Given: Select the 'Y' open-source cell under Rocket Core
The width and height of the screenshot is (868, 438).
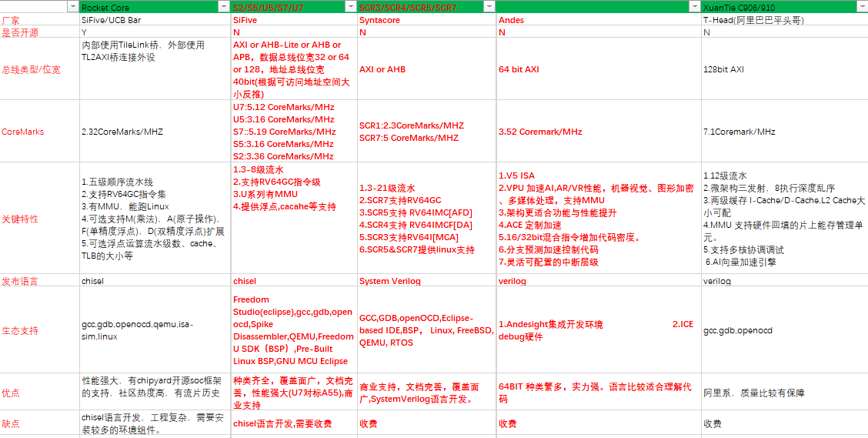Looking at the screenshot, I should 155,32.
